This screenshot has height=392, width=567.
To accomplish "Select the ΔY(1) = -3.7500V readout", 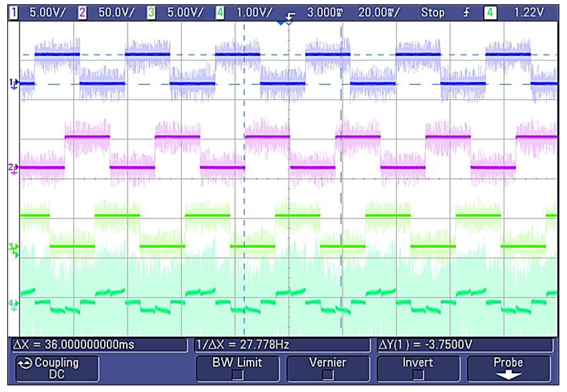I will point(465,345).
